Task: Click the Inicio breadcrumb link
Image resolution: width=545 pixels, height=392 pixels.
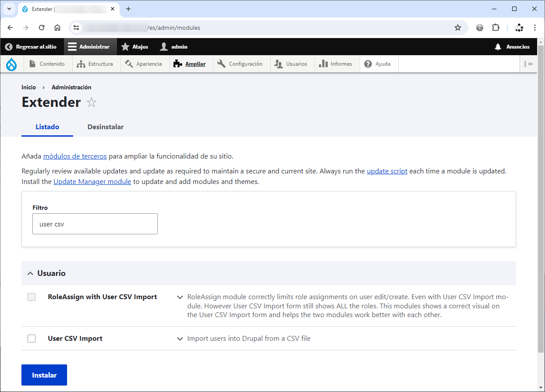Action: pyautogui.click(x=28, y=87)
